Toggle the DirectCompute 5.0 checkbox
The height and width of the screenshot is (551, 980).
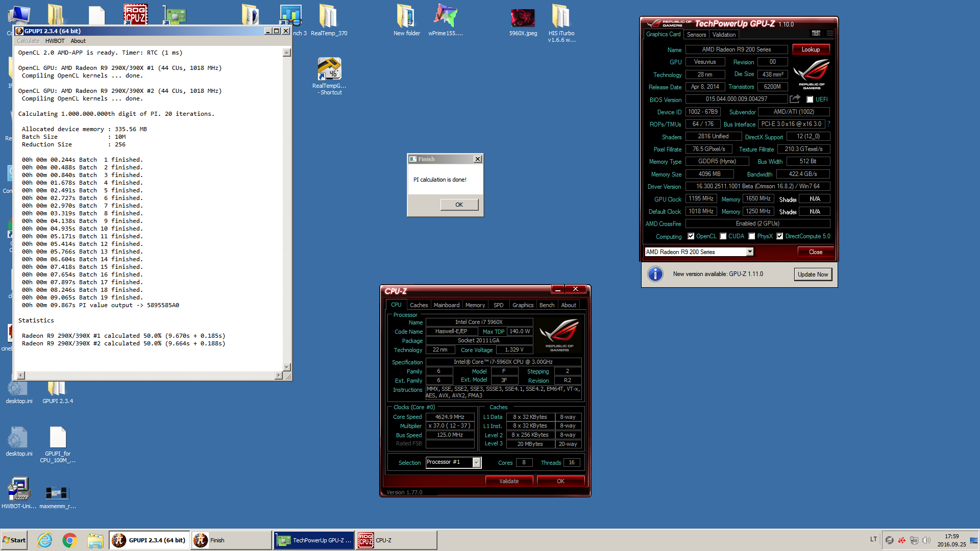[780, 236]
